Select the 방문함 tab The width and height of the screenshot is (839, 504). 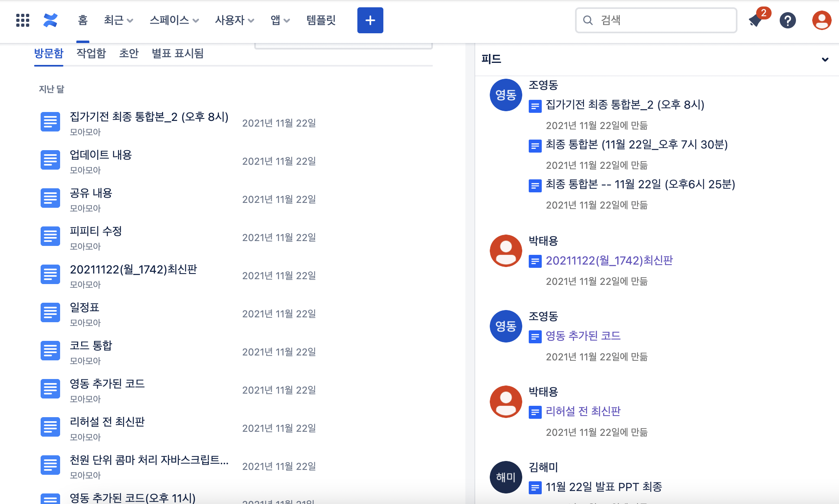point(49,54)
